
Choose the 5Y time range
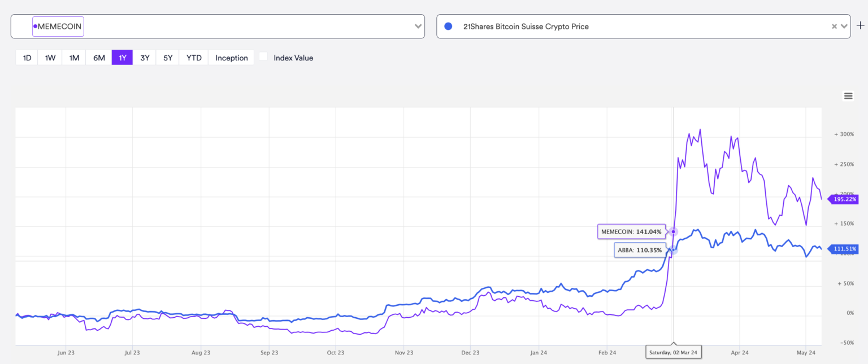pyautogui.click(x=168, y=58)
